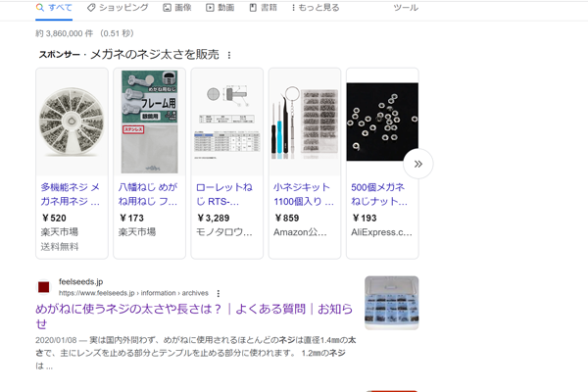Open the screw kit with tools image
This screenshot has height=392, width=588.
point(305,122)
